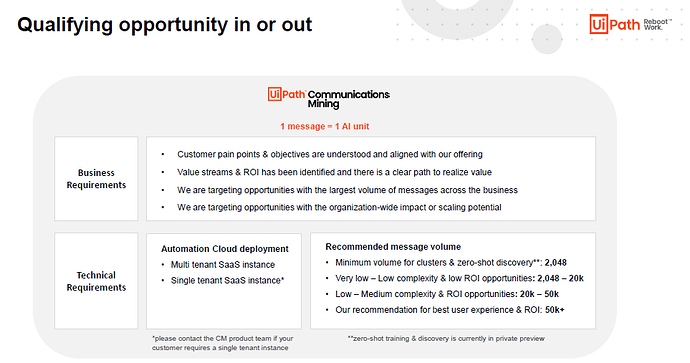
Task: Select the Minimum volume for clusters line
Action: point(451,263)
